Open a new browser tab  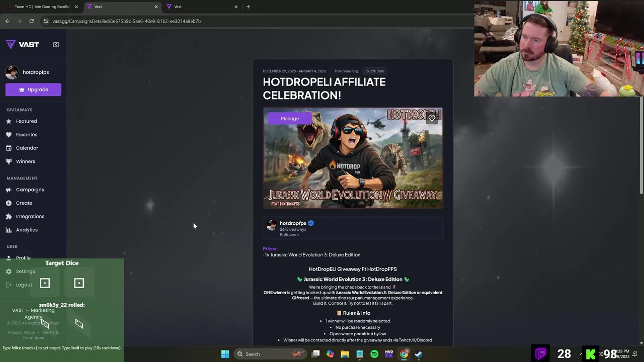(248, 7)
